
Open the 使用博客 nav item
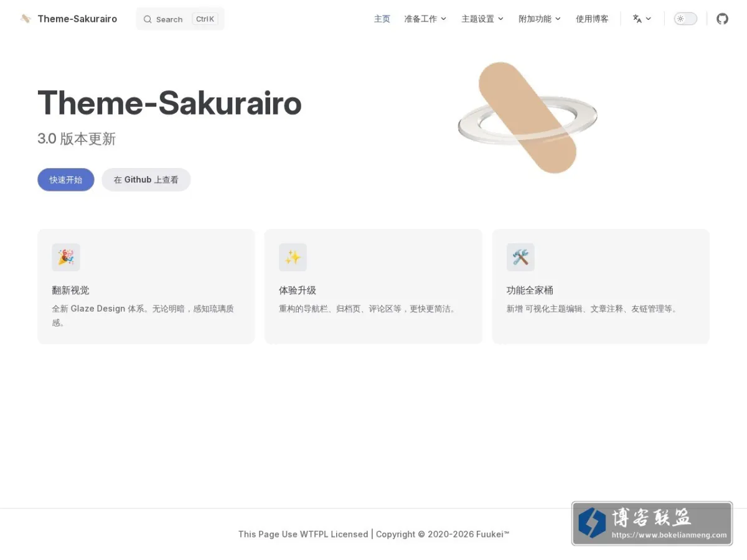coord(592,19)
